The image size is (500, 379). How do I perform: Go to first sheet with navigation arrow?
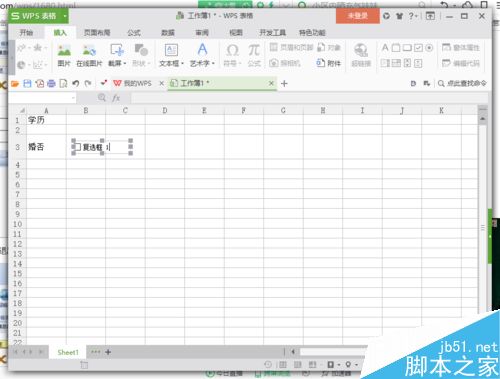pos(15,352)
